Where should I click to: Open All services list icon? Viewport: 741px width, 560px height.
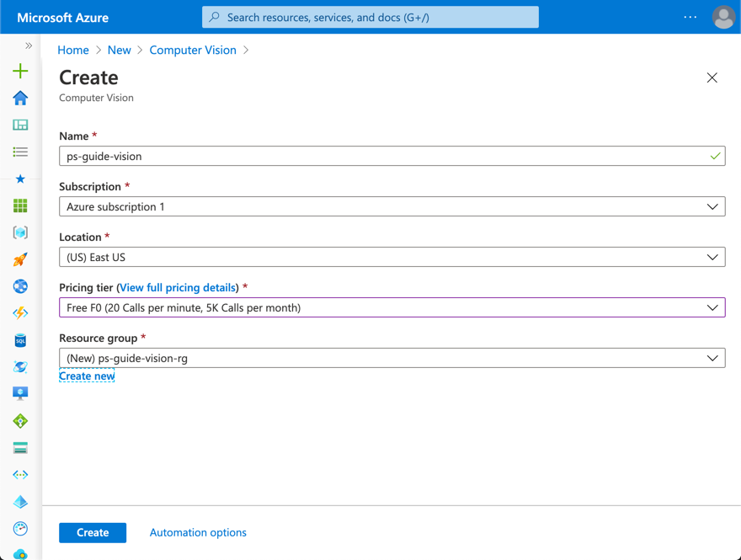coord(20,152)
